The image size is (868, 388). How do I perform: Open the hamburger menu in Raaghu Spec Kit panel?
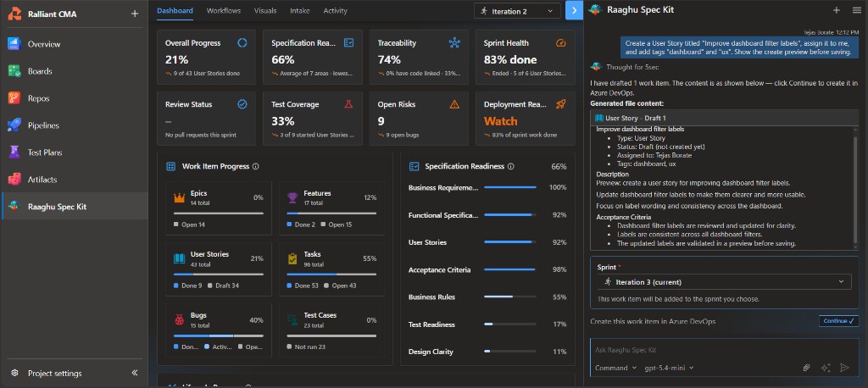coord(856,10)
